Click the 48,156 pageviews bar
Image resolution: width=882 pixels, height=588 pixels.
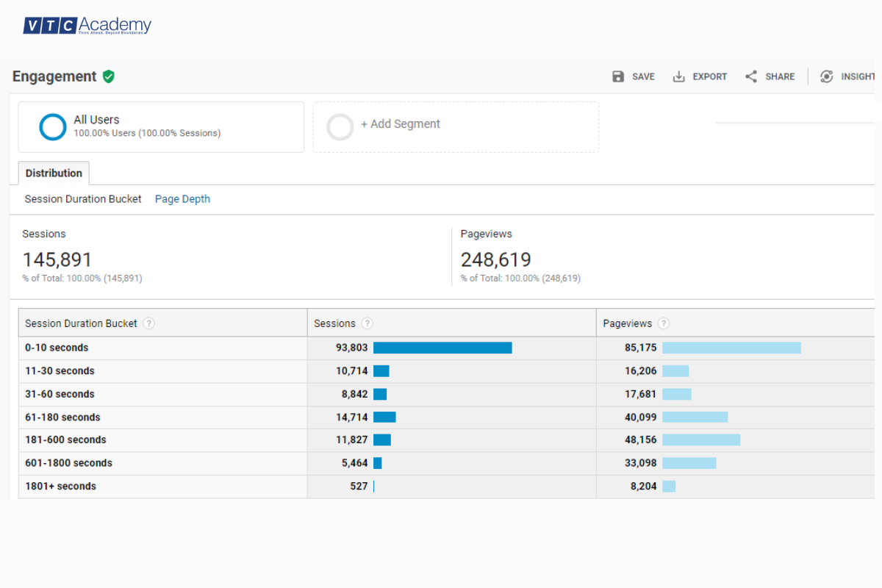tap(700, 440)
